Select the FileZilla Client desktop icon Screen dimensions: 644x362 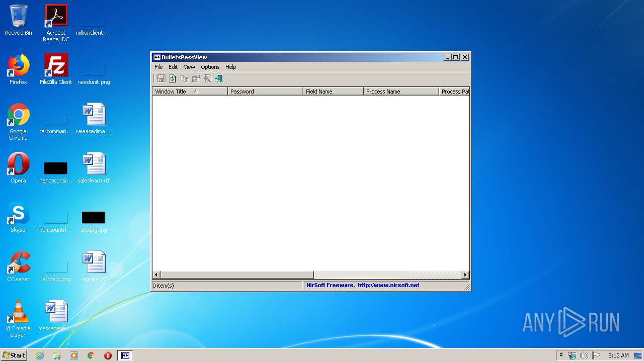(56, 69)
